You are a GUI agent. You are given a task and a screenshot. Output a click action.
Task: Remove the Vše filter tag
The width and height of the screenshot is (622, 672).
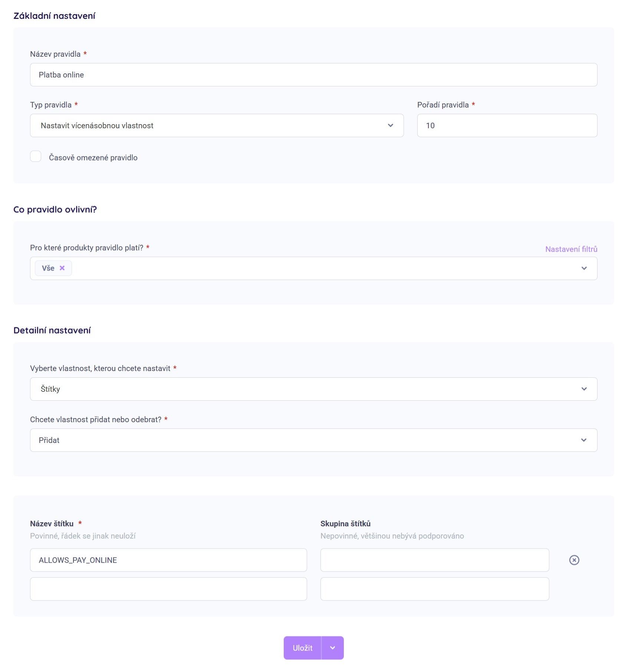click(62, 268)
